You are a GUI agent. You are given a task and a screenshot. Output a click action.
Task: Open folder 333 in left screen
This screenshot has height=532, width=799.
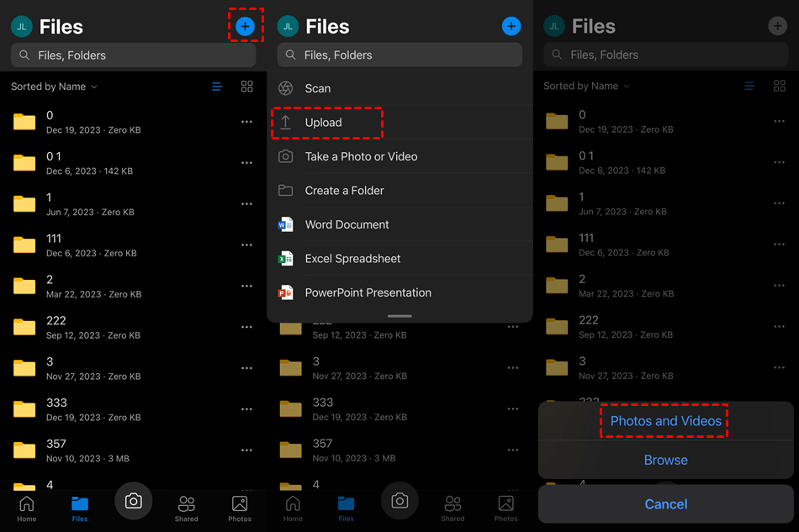click(x=133, y=409)
